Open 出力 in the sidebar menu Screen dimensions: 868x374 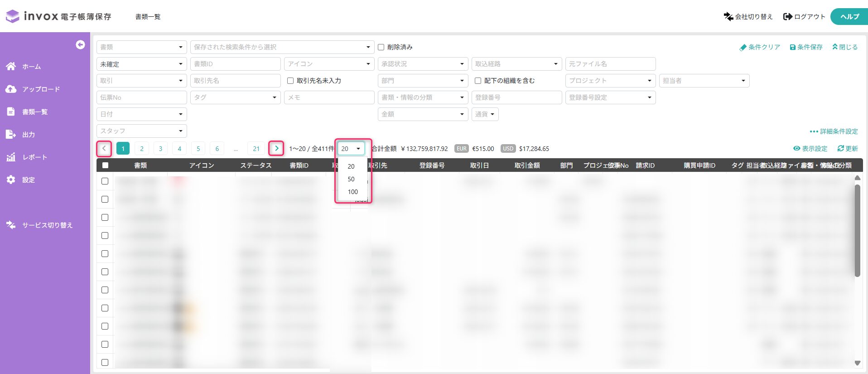click(29, 135)
